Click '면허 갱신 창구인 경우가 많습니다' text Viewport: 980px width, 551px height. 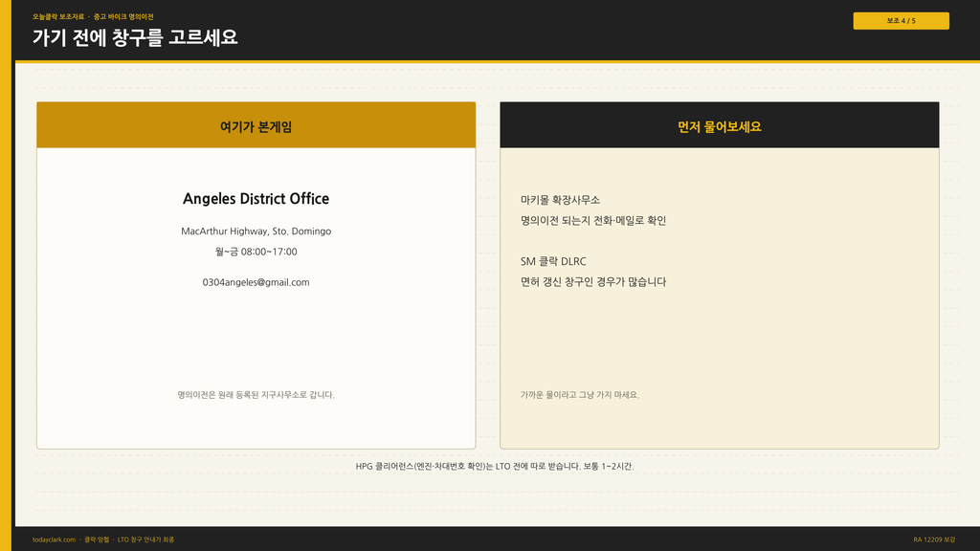(x=593, y=282)
